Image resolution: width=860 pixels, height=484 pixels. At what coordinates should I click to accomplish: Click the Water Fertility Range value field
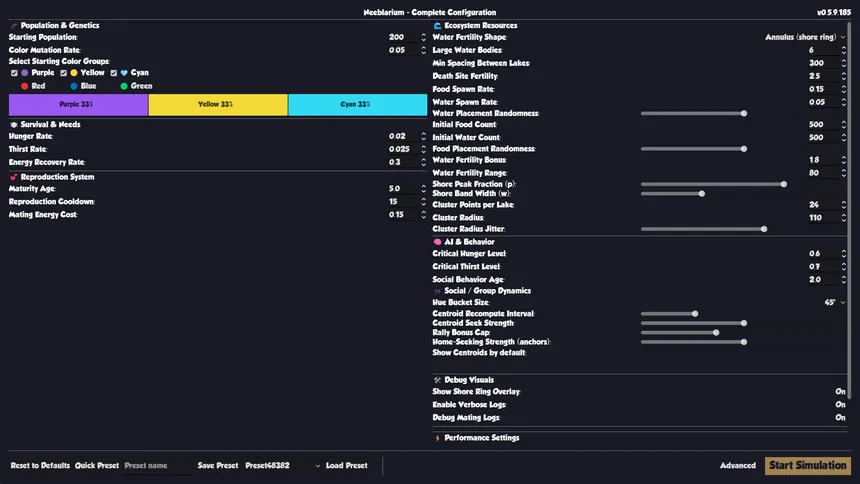pyautogui.click(x=823, y=173)
